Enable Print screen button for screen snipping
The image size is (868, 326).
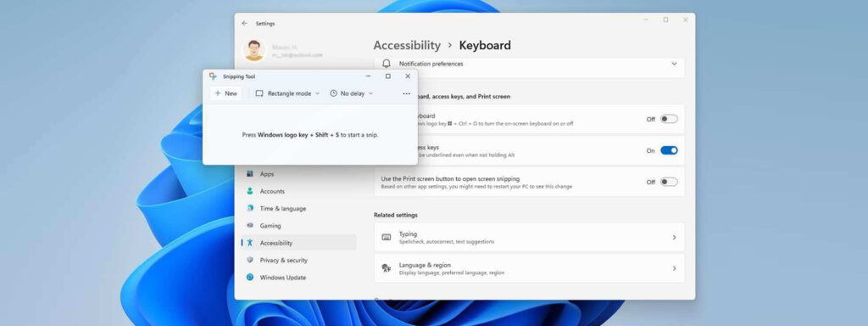click(x=669, y=182)
